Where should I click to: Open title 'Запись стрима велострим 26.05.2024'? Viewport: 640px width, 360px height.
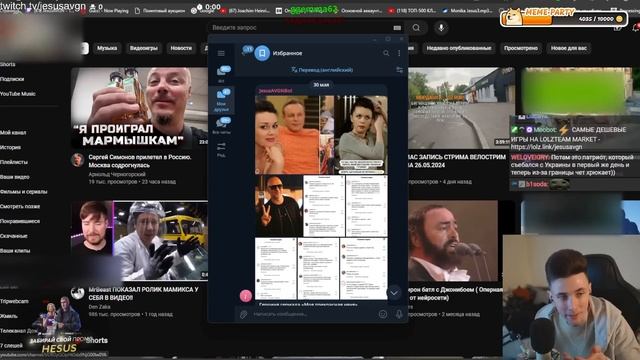pos(456,161)
